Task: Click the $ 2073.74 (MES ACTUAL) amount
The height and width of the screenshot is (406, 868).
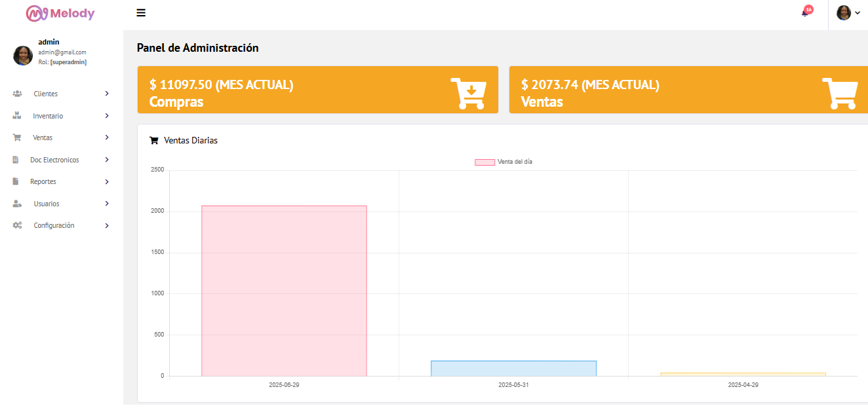Action: (590, 84)
